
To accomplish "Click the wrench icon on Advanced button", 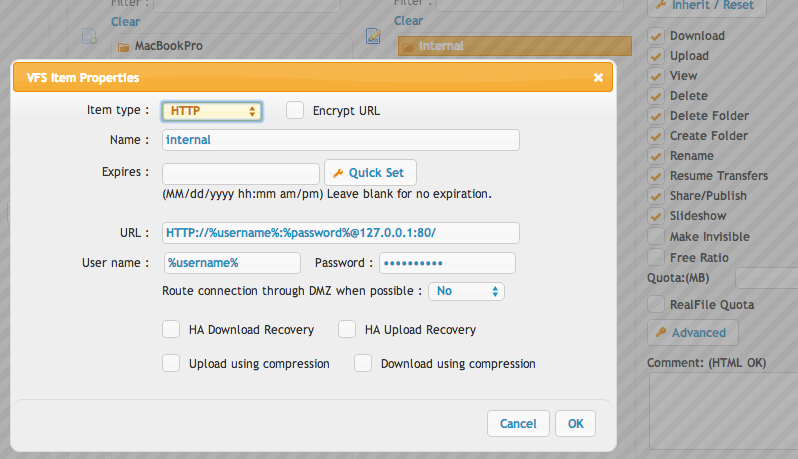I will [x=661, y=332].
